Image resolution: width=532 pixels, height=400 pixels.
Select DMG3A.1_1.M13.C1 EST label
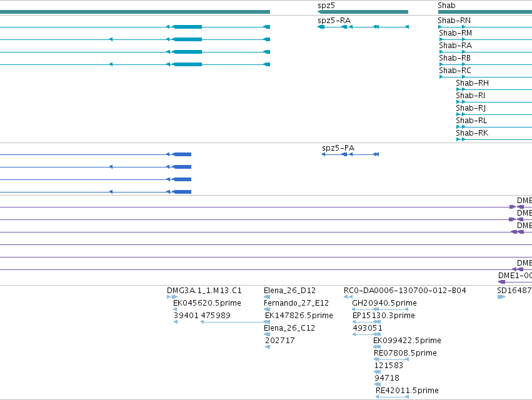click(204, 291)
